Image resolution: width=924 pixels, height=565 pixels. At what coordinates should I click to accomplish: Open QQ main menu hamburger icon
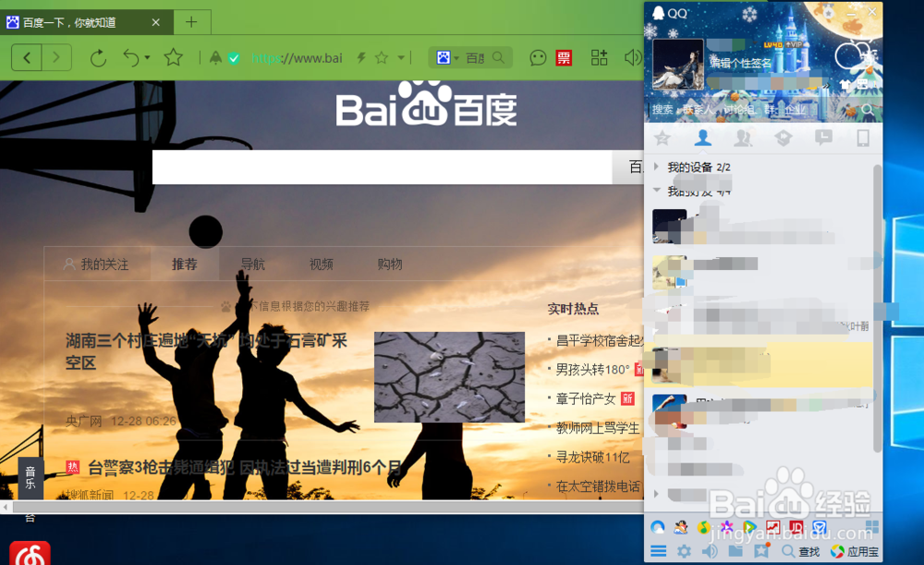tap(658, 551)
